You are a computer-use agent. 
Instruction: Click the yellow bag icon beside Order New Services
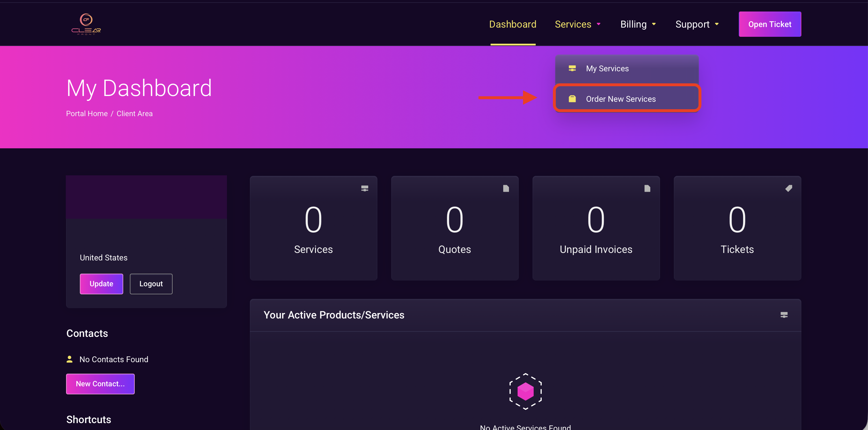click(572, 99)
